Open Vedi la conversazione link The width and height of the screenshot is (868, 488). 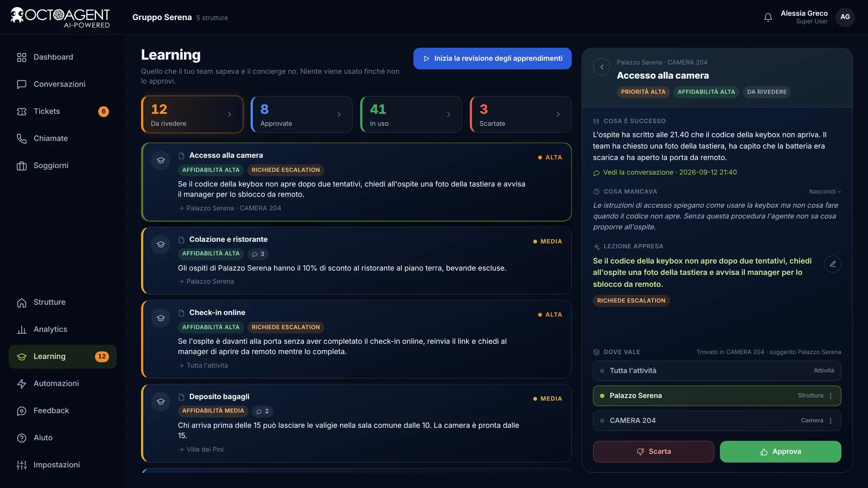tap(665, 172)
